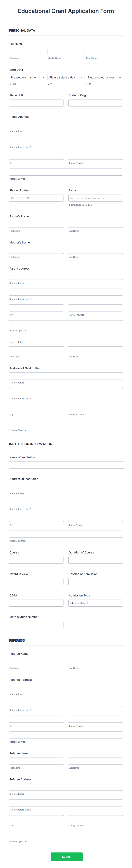Image resolution: width=132 pixels, height=868 pixels.
Task: Open the Admission Type dropdown
Action: [x=95, y=603]
